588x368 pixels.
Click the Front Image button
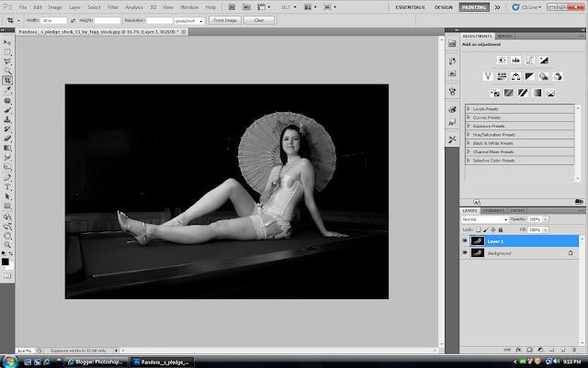[x=225, y=19]
